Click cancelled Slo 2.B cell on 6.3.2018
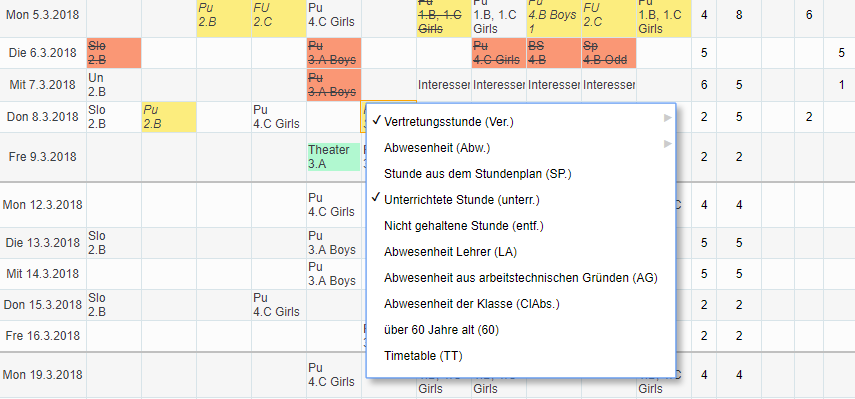Viewport: 855px width, 399px height. click(114, 53)
